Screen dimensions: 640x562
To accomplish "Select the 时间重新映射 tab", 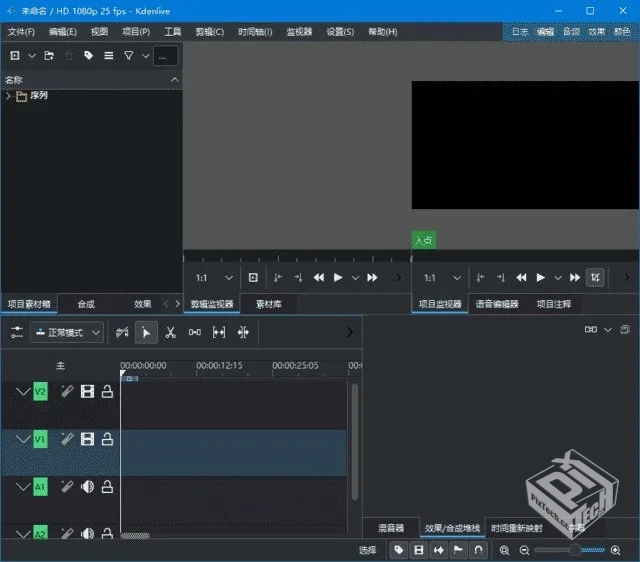I will (x=517, y=528).
